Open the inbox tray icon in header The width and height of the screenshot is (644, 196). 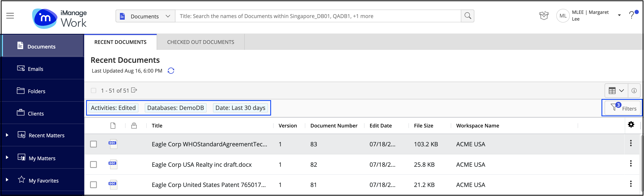(x=544, y=16)
